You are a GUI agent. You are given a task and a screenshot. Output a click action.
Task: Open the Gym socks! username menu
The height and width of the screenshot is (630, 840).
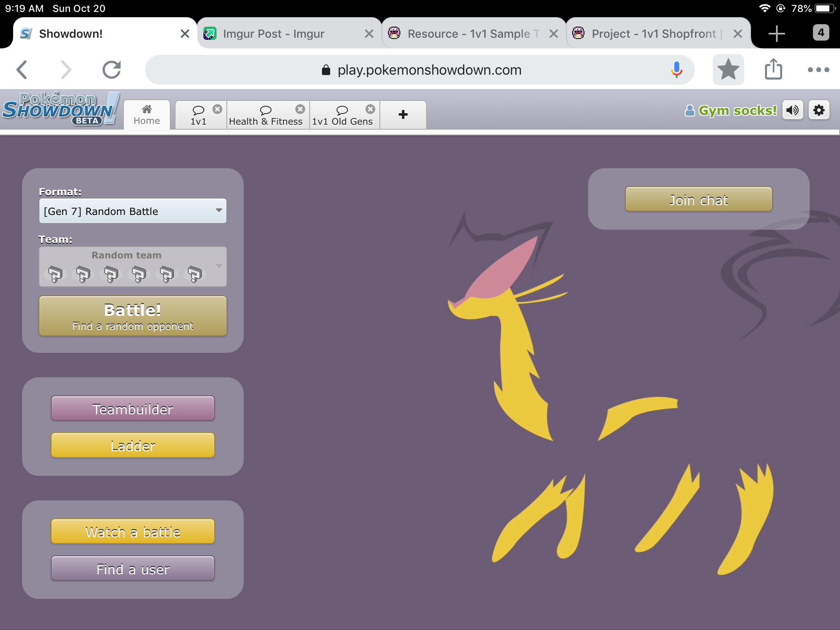[x=730, y=110]
